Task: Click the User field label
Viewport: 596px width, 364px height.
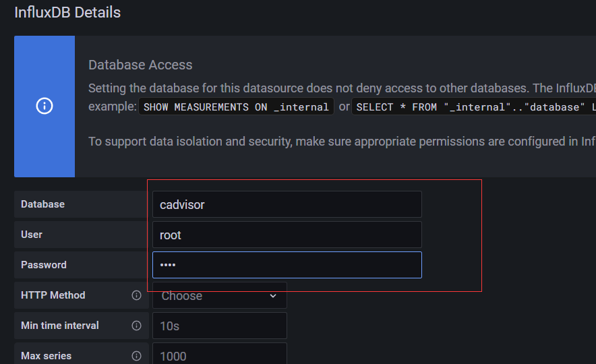Action: point(32,235)
